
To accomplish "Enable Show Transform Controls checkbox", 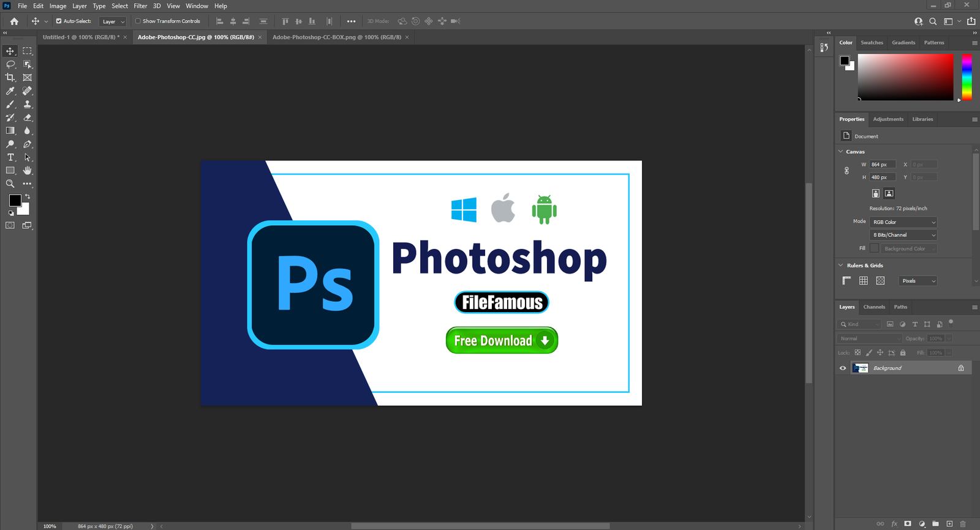I will pyautogui.click(x=138, y=21).
